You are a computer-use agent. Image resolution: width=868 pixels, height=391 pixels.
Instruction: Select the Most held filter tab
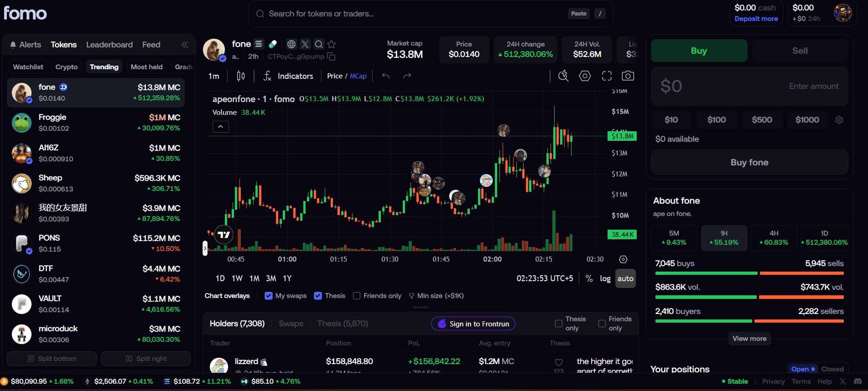click(x=146, y=67)
